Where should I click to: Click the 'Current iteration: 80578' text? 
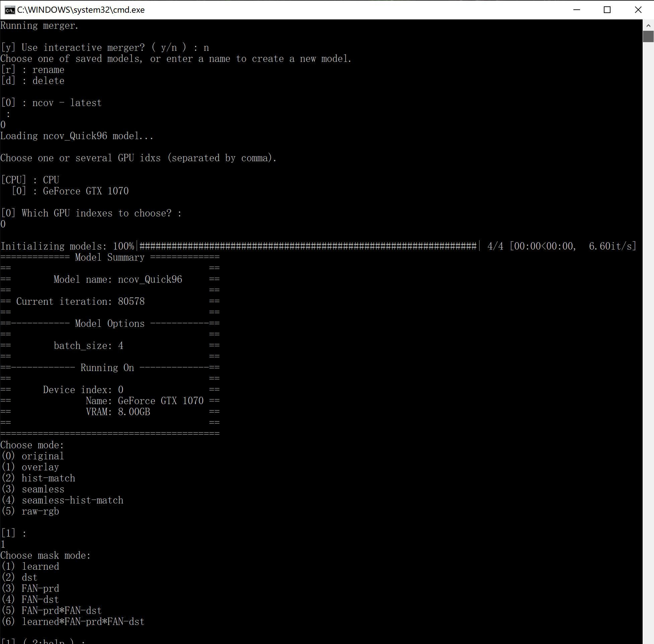click(x=81, y=301)
